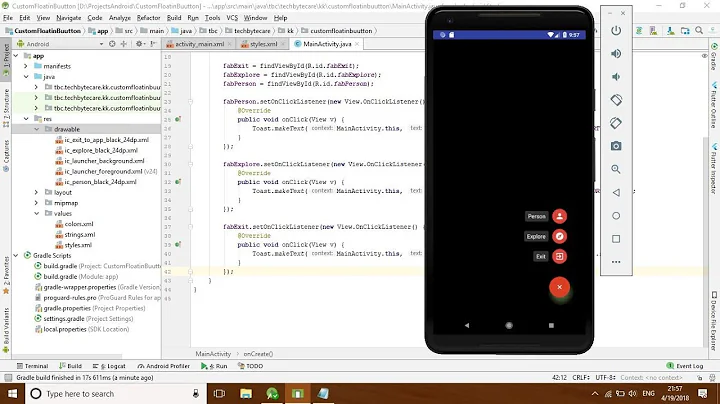Open the VCS menu
The width and height of the screenshot is (720, 404).
click(x=232, y=18)
